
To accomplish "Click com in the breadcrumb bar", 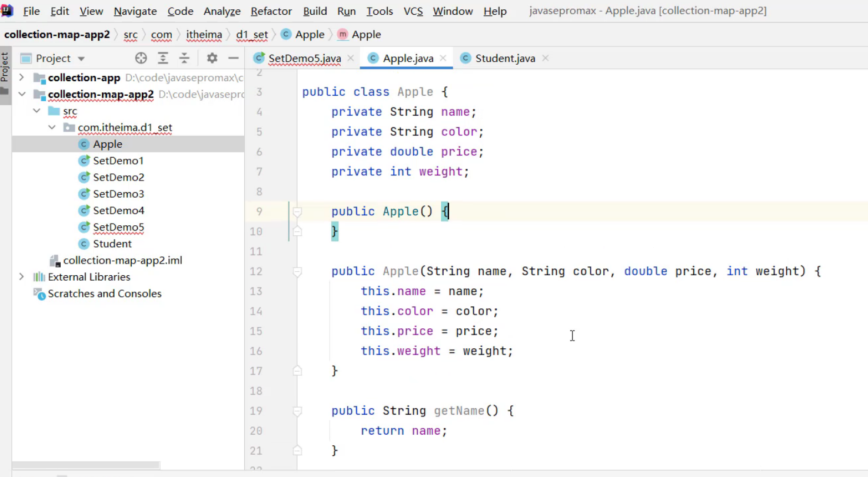I will (161, 35).
